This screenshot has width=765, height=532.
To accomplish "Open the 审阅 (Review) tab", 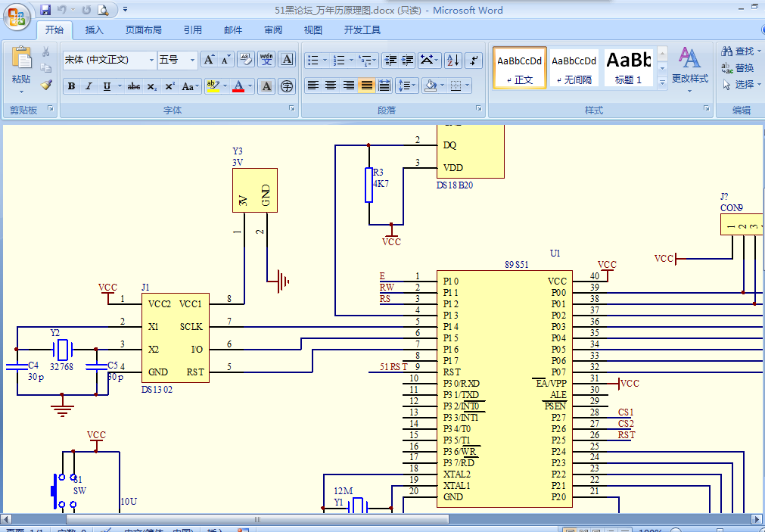I will [x=273, y=30].
